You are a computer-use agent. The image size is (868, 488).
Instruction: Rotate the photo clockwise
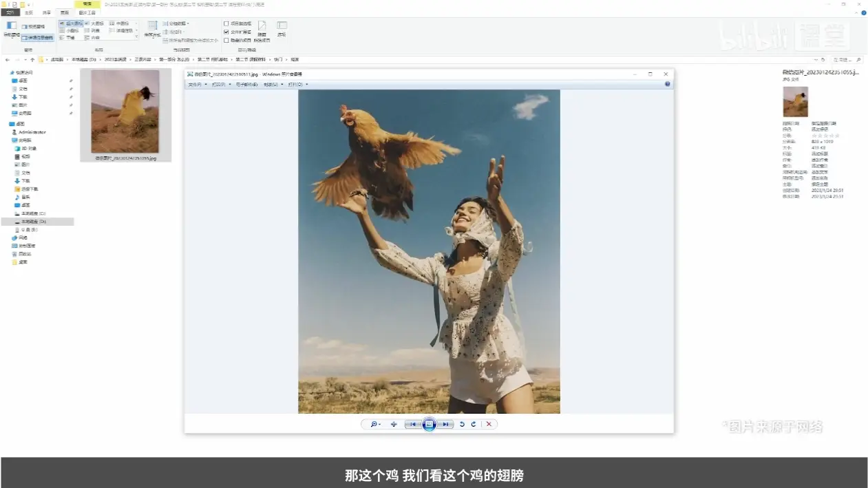point(474,425)
